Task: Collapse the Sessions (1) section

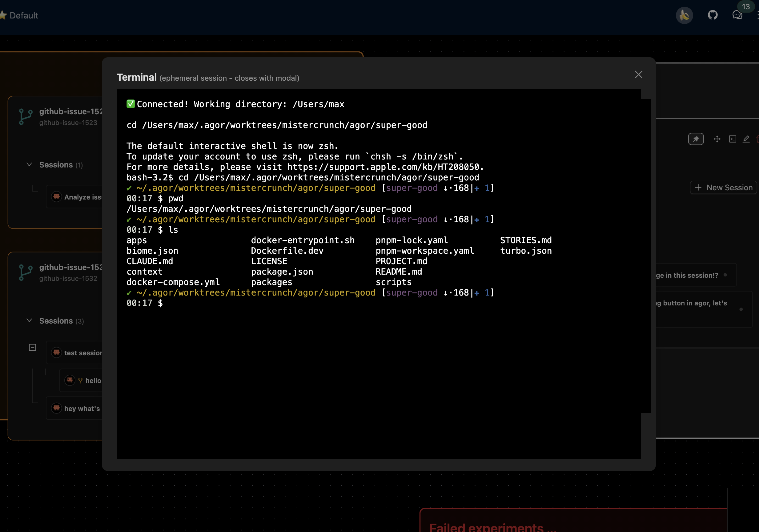Action: pos(29,164)
